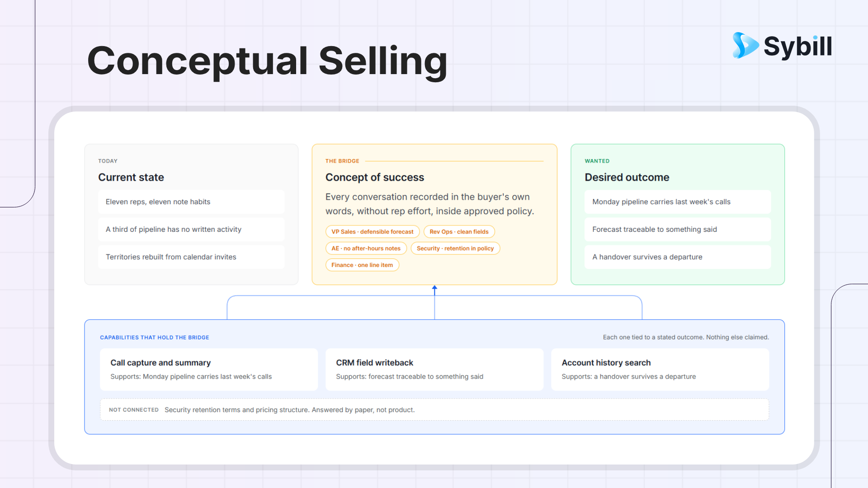Viewport: 868px width, 488px height.
Task: Click the 'AE · no after-hours notes' chip
Action: click(x=366, y=249)
